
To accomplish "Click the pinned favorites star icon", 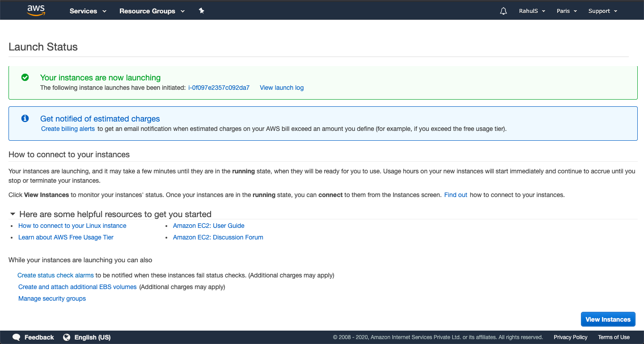I will click(x=201, y=11).
